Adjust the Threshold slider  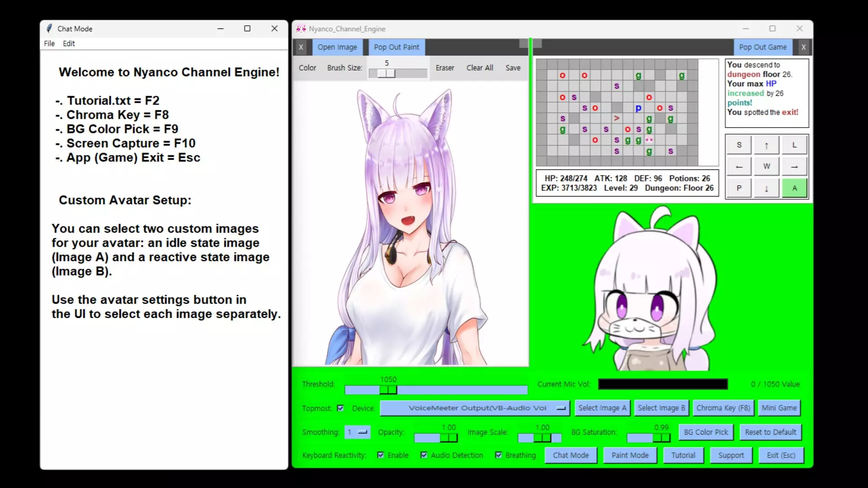(388, 389)
